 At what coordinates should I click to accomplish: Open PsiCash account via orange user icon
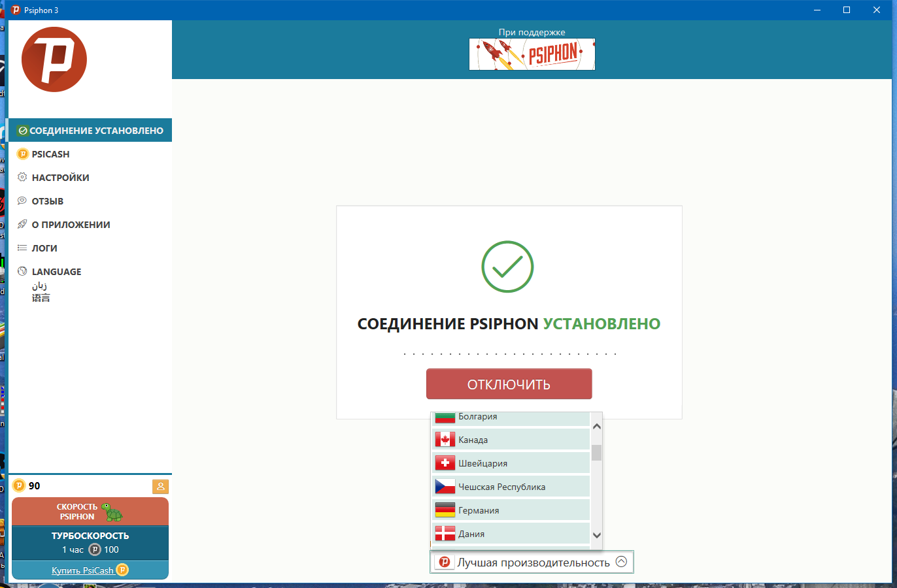(x=160, y=487)
